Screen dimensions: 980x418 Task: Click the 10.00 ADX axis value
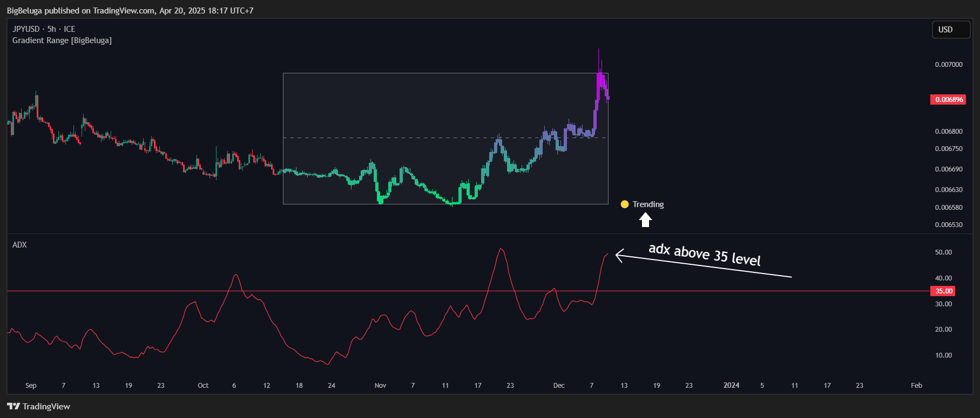click(x=943, y=355)
